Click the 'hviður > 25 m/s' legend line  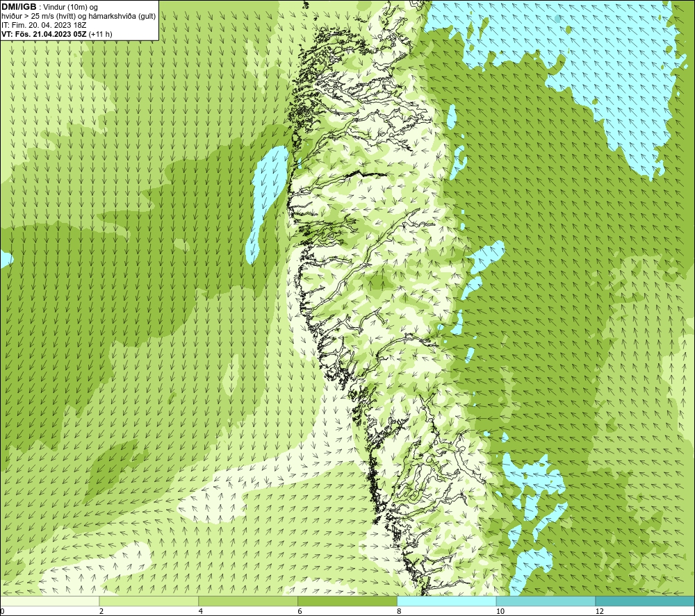pos(79,17)
